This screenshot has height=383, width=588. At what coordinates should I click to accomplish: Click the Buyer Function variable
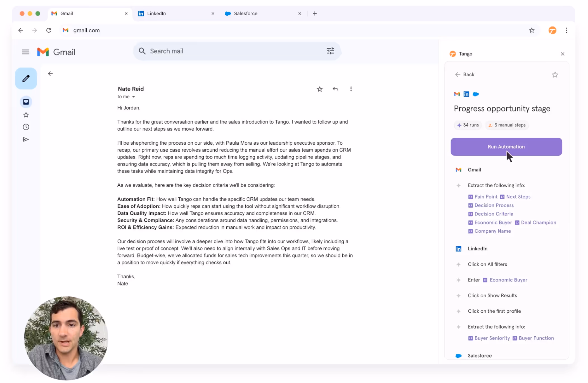(533, 338)
